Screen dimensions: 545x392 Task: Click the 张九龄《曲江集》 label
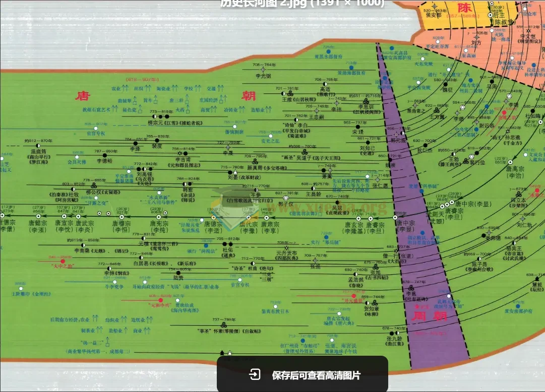[x=394, y=341]
